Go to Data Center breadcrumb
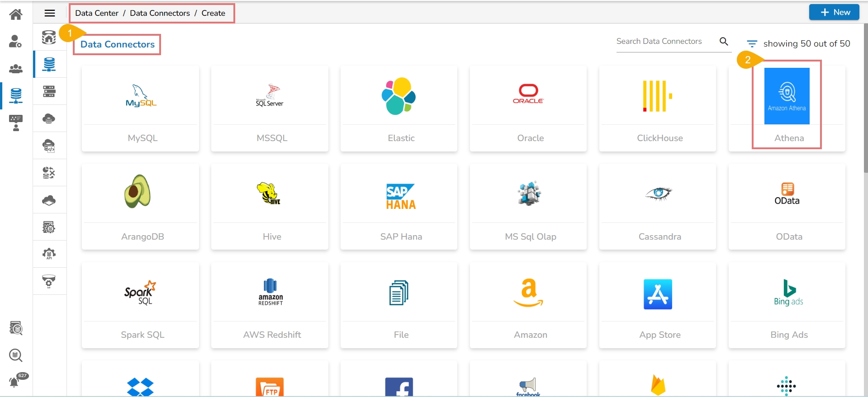The width and height of the screenshot is (868, 397). tap(97, 13)
